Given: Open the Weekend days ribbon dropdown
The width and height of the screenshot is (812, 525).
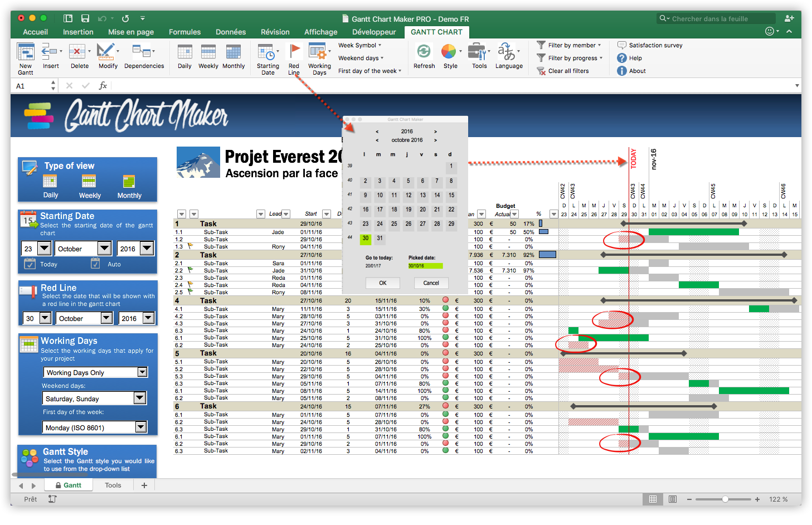Looking at the screenshot, I should pyautogui.click(x=361, y=58).
